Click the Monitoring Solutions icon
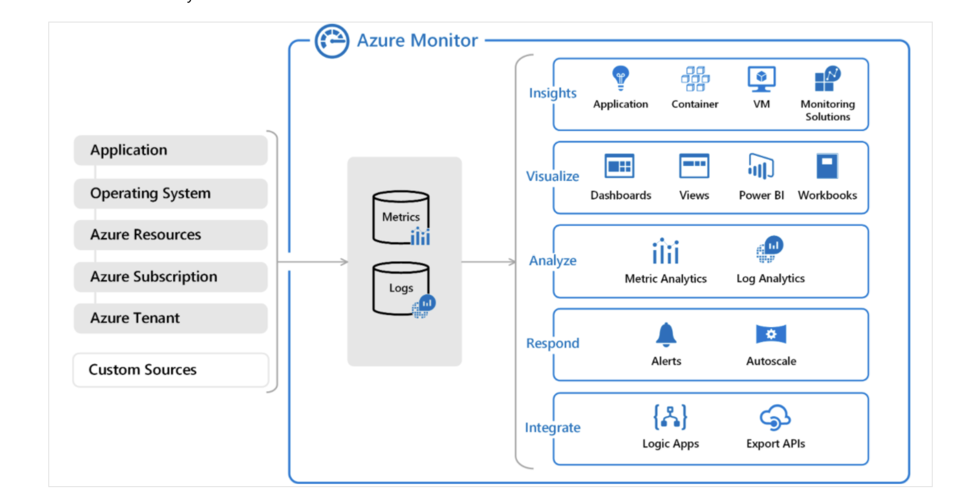Screen dimensions: 980x501 (x=828, y=78)
